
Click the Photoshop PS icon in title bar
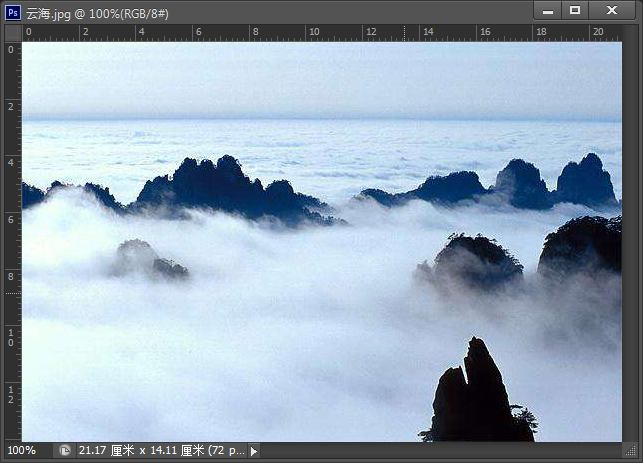[x=14, y=11]
